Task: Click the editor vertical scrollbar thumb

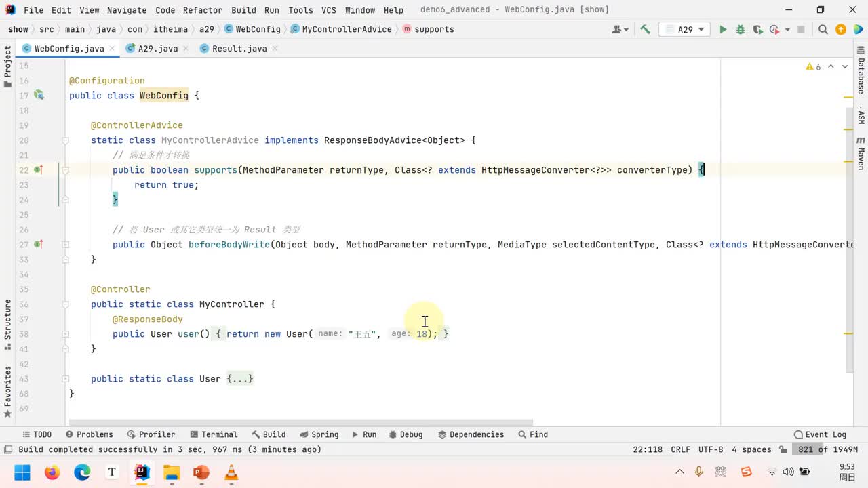Action: point(850,239)
